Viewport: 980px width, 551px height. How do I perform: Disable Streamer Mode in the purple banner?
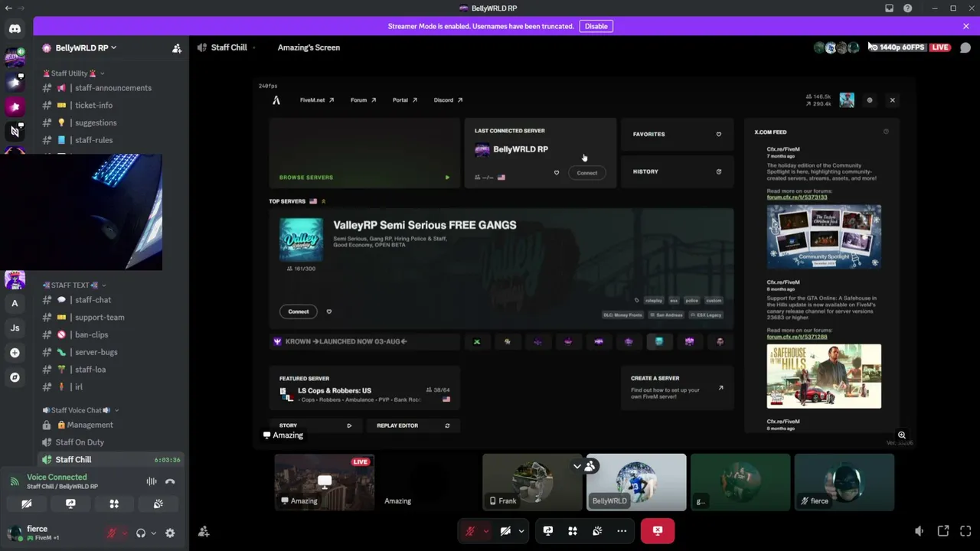(x=596, y=26)
